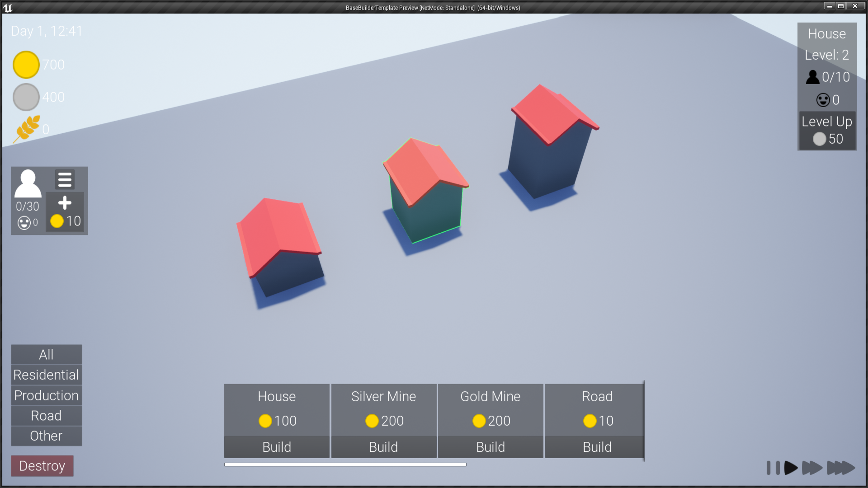This screenshot has width=868, height=488.
Task: Select normal play speed
Action: coord(791,468)
